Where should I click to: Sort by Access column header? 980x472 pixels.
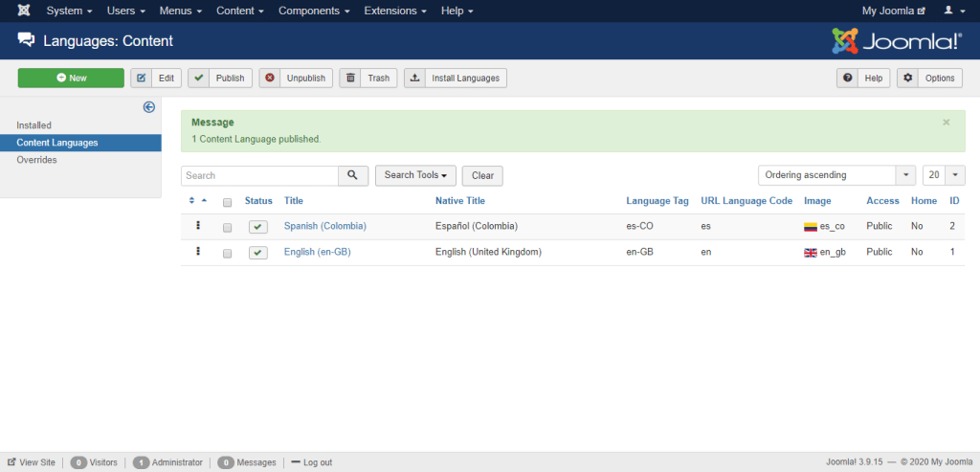(882, 201)
